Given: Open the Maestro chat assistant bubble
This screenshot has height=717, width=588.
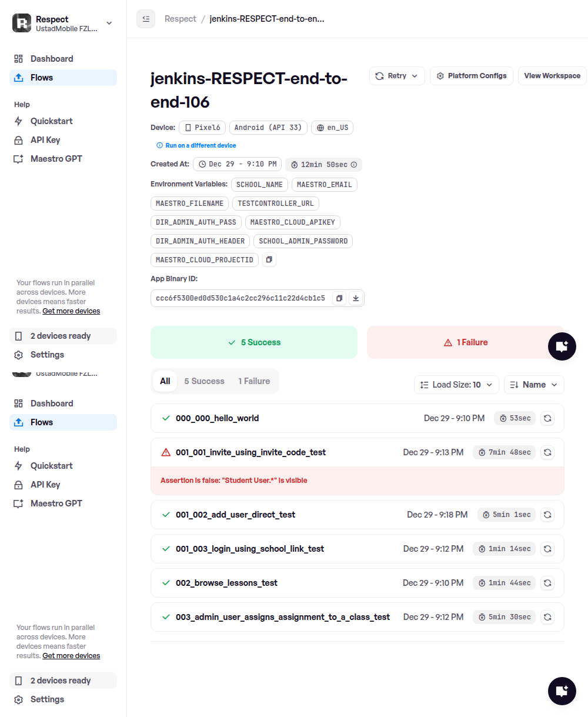Looking at the screenshot, I should point(562,346).
